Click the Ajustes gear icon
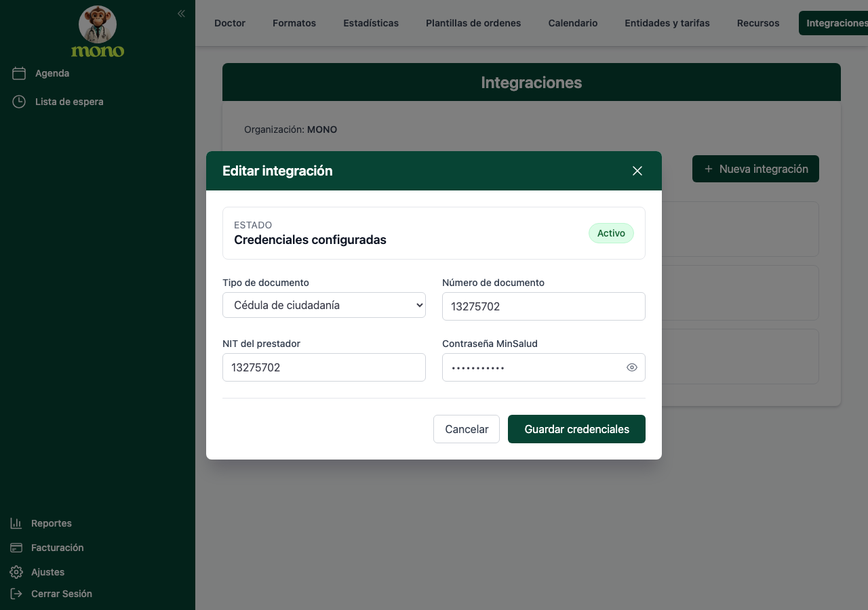 click(x=16, y=572)
